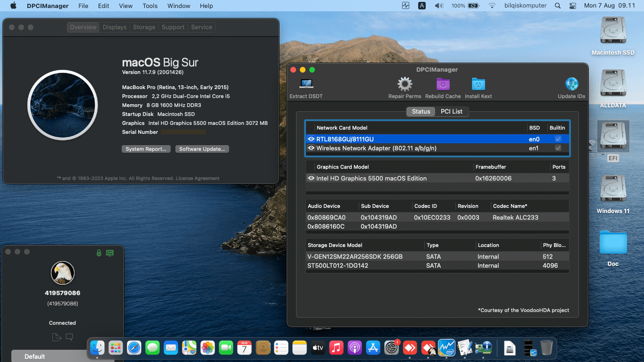Select the EFI volume on desktop
This screenshot has width=644, height=362.
(613, 136)
